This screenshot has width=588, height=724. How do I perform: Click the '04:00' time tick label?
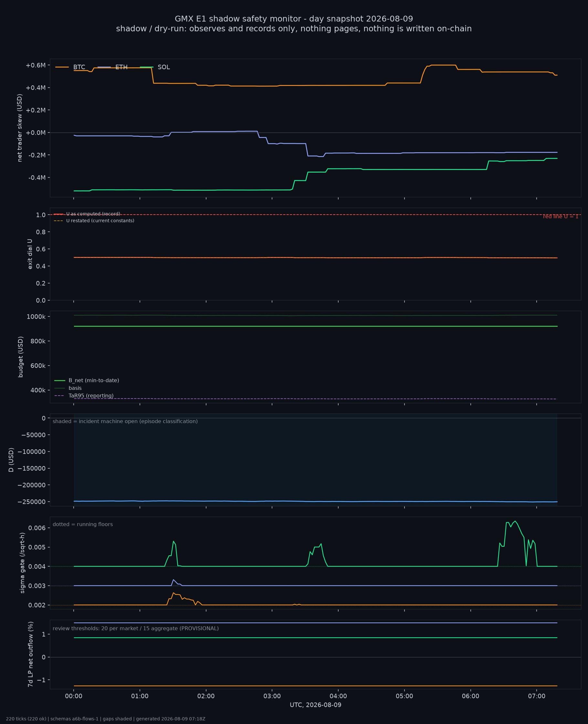(x=338, y=696)
